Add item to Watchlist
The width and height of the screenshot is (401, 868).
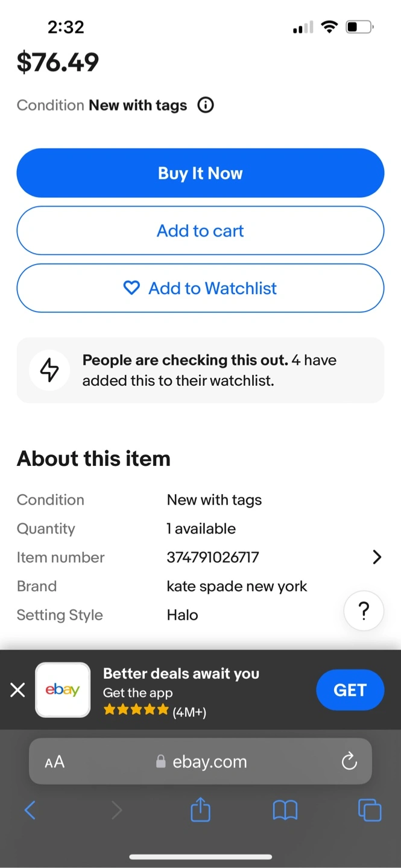200,288
